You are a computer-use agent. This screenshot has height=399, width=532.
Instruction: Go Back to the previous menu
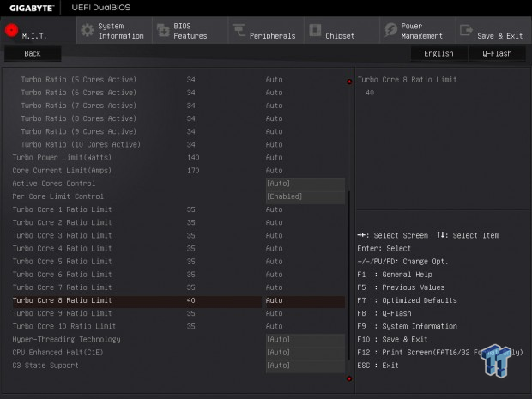click(x=33, y=53)
